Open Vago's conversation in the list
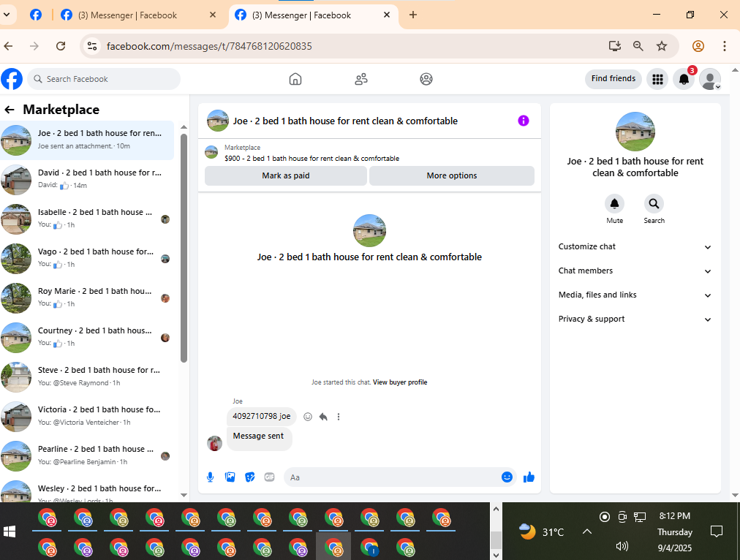740x560 pixels. [87, 259]
